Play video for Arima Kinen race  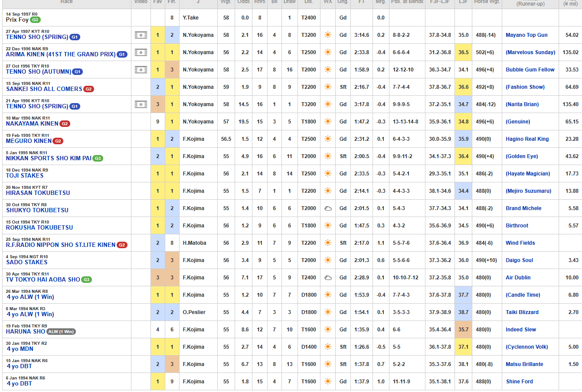(141, 52)
